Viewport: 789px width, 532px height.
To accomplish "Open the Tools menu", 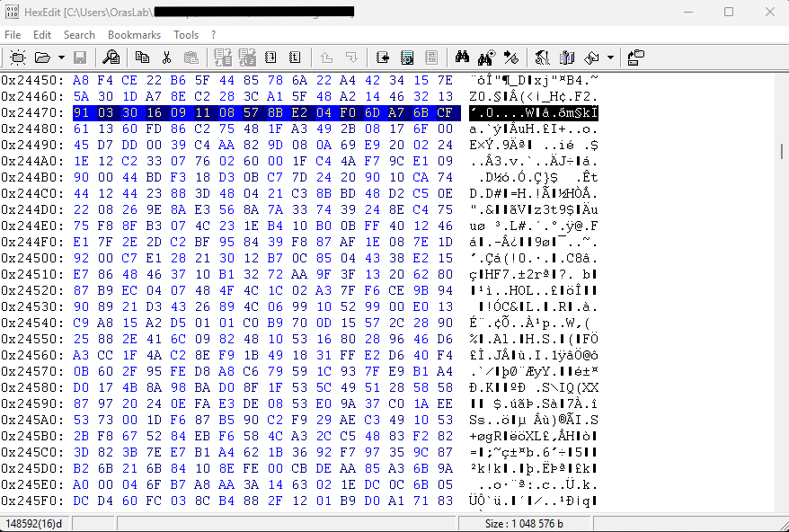I will (186, 35).
